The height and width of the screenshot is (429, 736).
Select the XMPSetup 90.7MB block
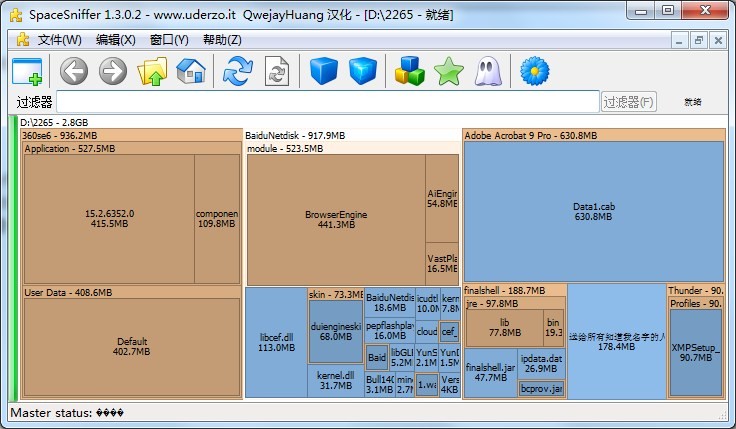(x=696, y=353)
